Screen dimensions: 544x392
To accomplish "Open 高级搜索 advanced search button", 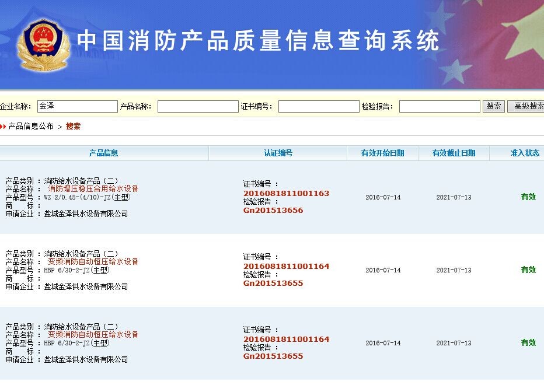I will point(525,106).
